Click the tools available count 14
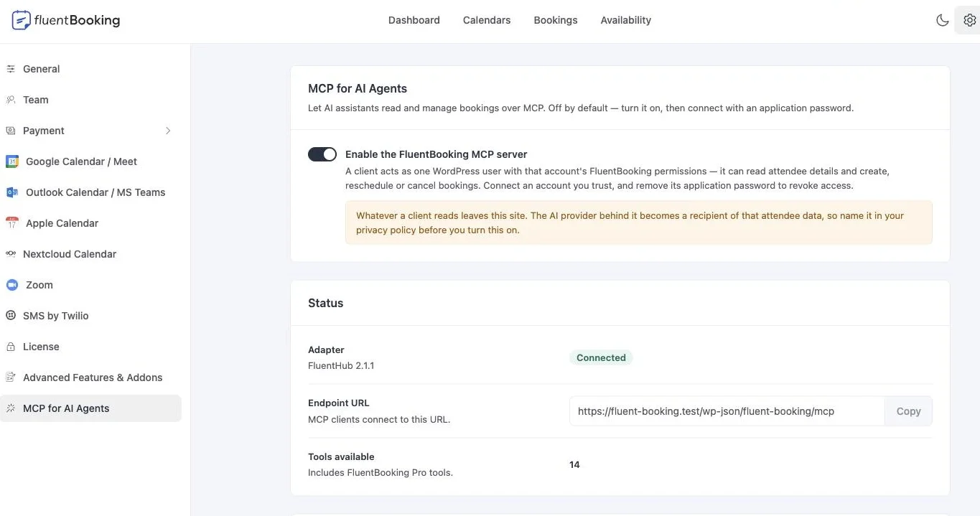Viewport: 980px width, 516px height. pyautogui.click(x=574, y=464)
